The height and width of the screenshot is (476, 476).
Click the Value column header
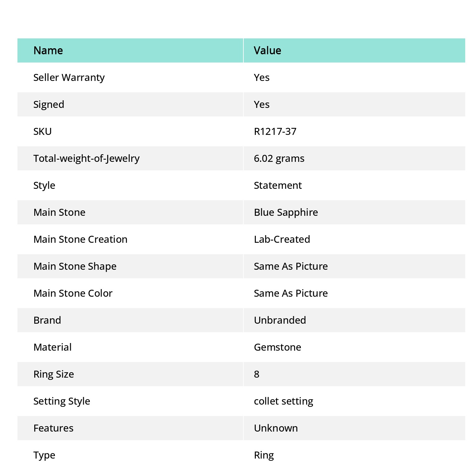[268, 50]
